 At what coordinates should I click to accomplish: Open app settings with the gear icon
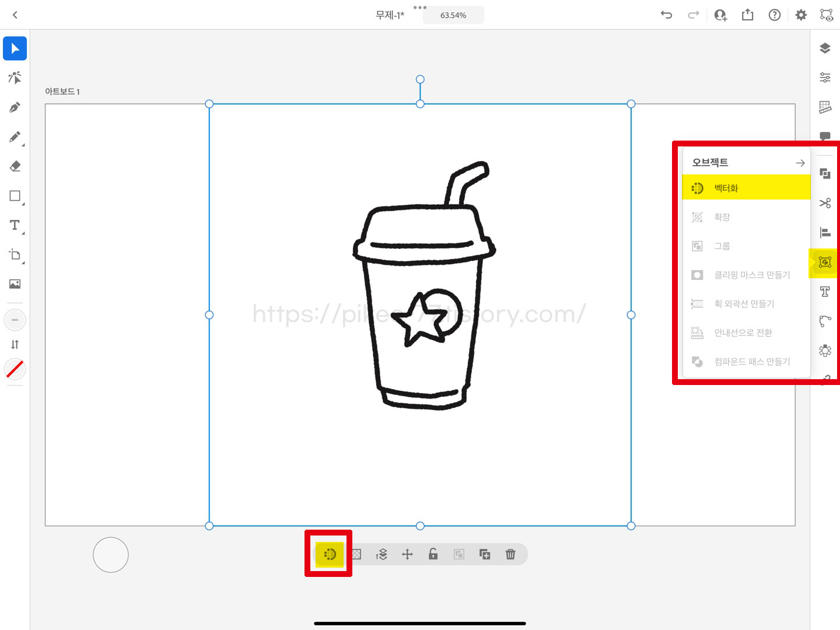click(x=801, y=15)
